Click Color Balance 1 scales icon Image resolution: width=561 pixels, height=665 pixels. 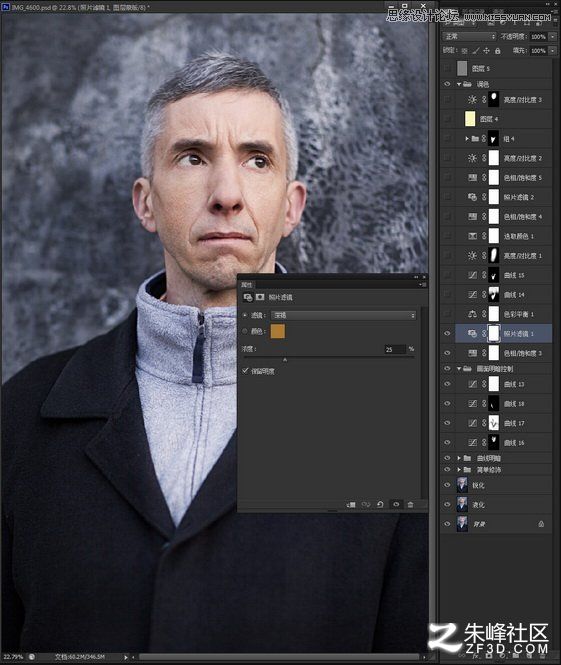[472, 314]
